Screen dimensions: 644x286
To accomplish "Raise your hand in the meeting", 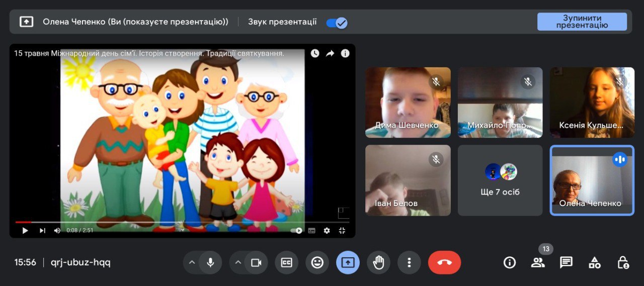I will tap(378, 262).
